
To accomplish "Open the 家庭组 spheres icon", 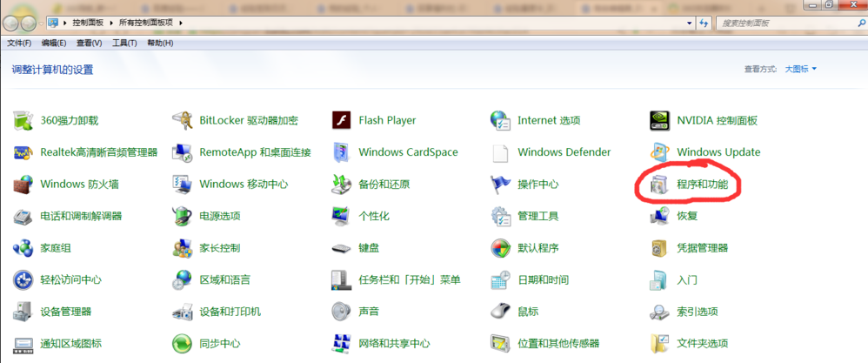I will (x=23, y=248).
